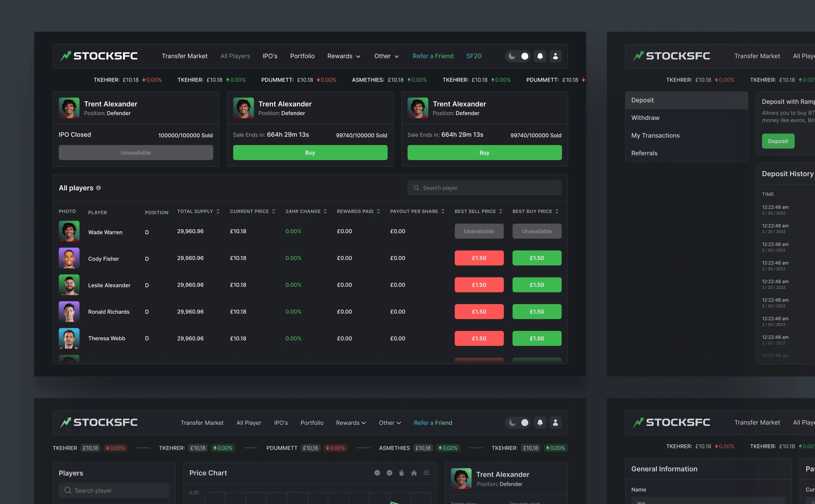Click the red £1.50 sell price for Leslie Alexander

pyautogui.click(x=479, y=285)
